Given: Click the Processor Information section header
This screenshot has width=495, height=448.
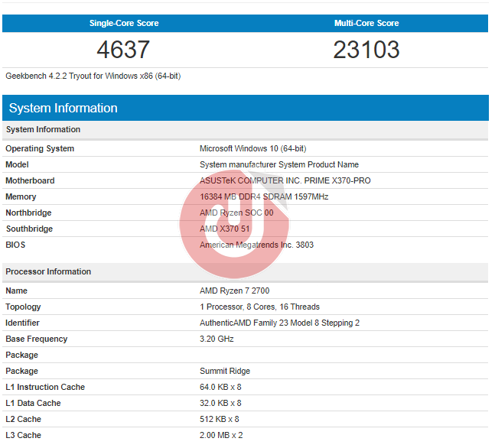Looking at the screenshot, I should tap(48, 271).
